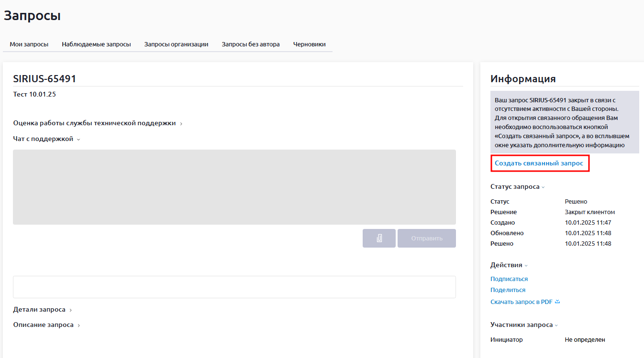Switch to Наблюдаемые запросы tab

(96, 44)
